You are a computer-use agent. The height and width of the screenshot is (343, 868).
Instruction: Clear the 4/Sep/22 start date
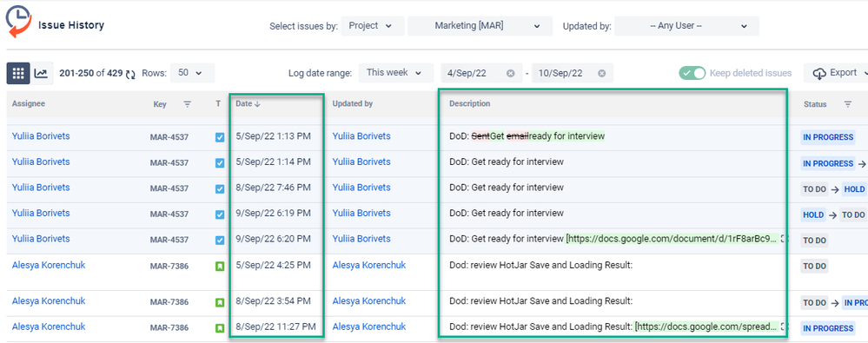click(x=510, y=73)
